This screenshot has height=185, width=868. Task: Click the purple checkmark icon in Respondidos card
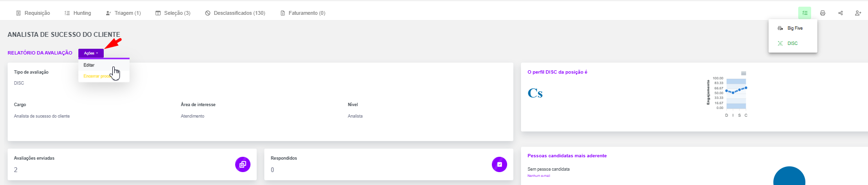(x=499, y=164)
